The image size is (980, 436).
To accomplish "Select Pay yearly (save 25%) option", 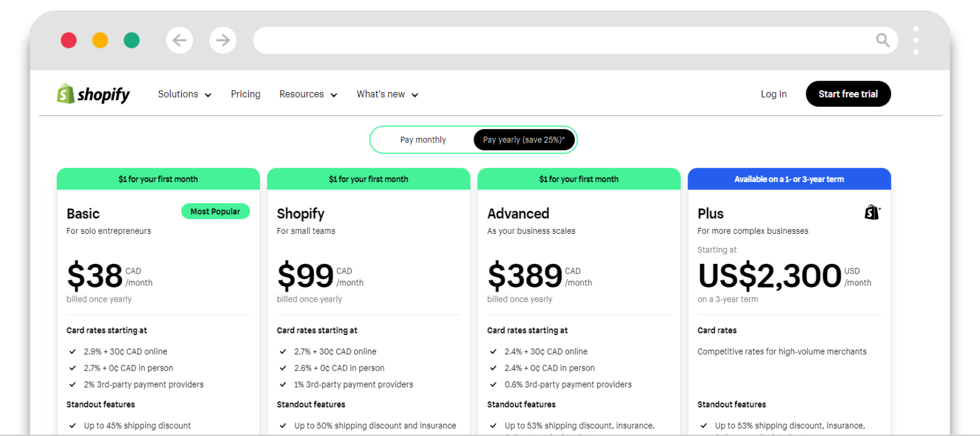I will coord(524,140).
